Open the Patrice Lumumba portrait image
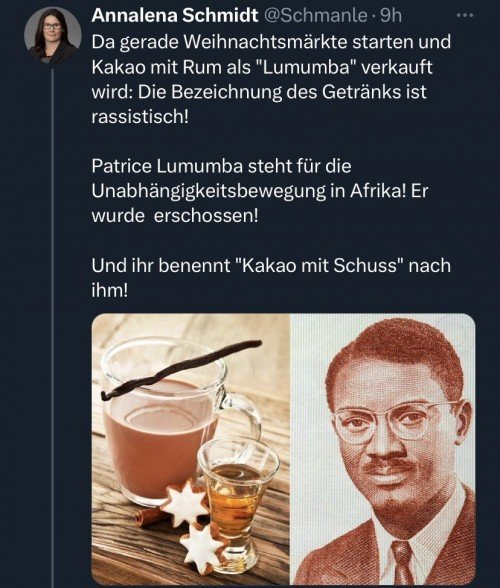The width and height of the screenshot is (500, 588). (x=383, y=449)
